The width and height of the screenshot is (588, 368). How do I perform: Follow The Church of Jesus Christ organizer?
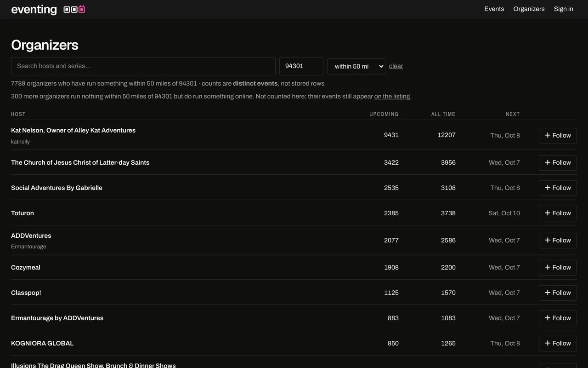[x=558, y=162]
